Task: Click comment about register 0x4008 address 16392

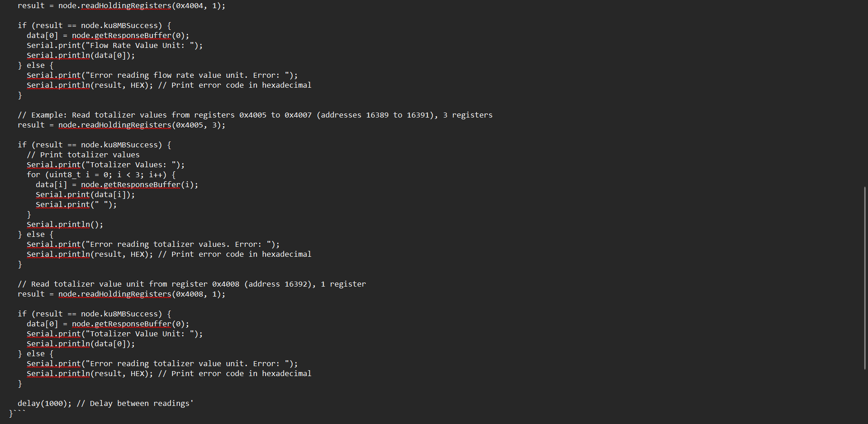Action: (191, 284)
